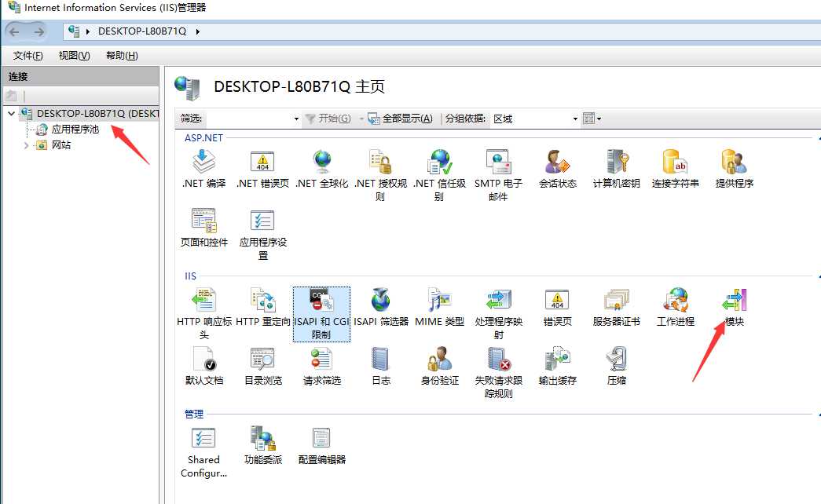Open the 计算机密钥 feature
This screenshot has width=821, height=504.
pyautogui.click(x=616, y=169)
